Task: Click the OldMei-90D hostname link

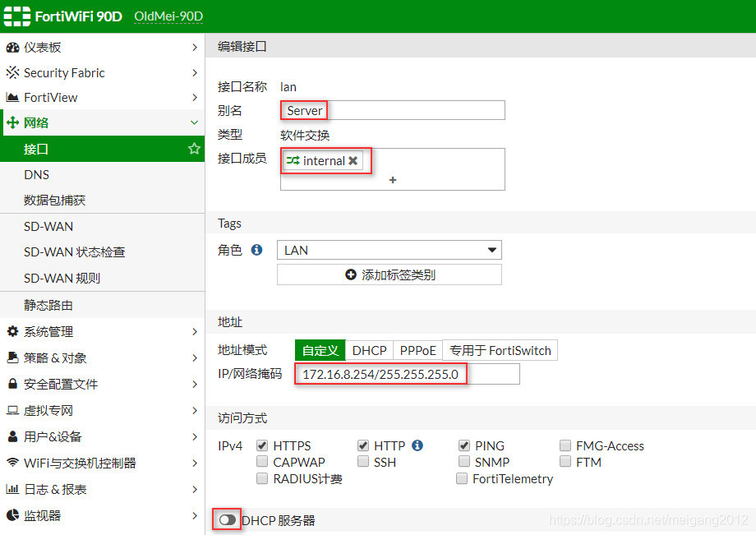Action: pos(168,16)
